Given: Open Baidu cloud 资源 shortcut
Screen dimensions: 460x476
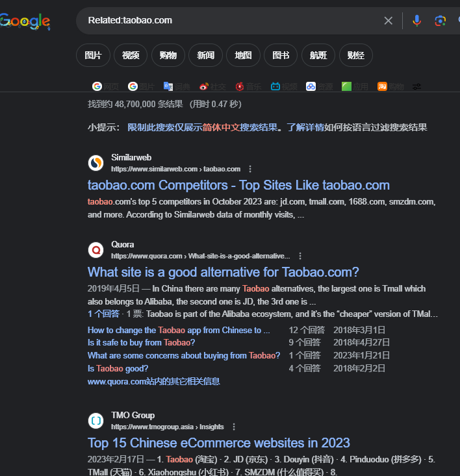Looking at the screenshot, I should 320,86.
